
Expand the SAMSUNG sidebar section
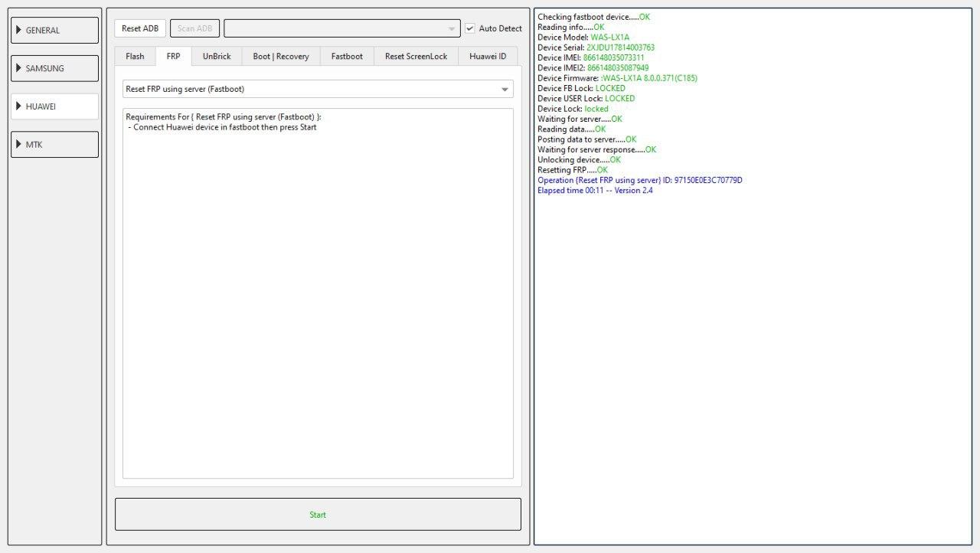54,68
